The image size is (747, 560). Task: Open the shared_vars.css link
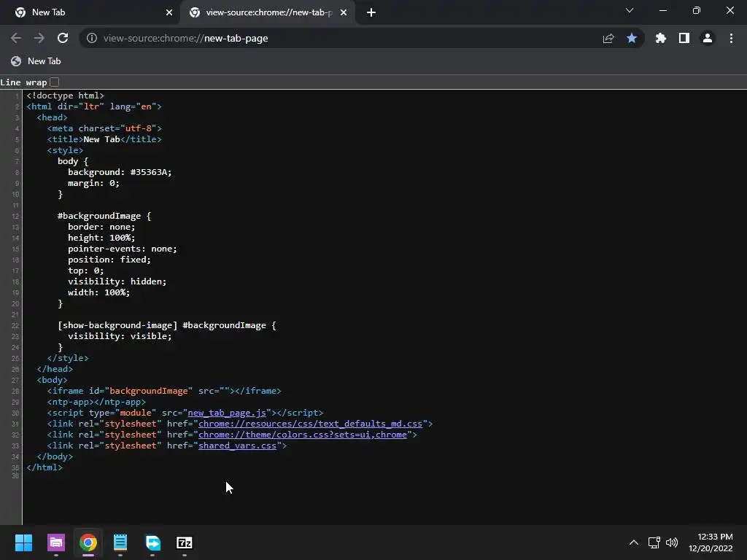tap(237, 446)
